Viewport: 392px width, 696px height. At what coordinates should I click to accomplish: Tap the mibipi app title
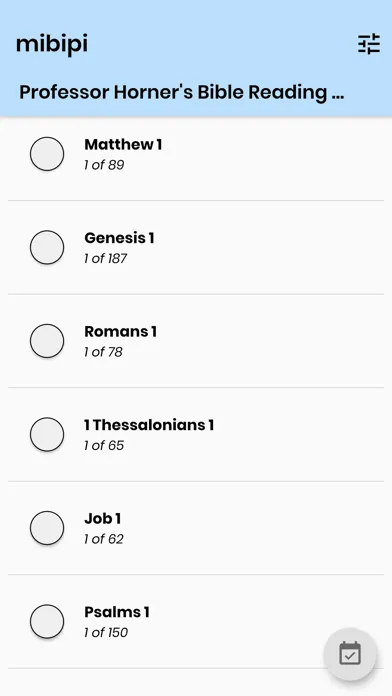point(52,44)
